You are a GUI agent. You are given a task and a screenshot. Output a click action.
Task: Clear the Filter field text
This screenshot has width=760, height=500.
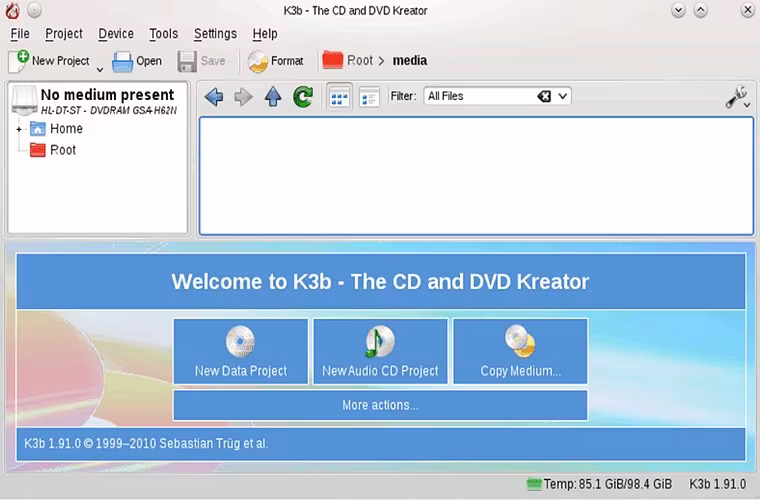(544, 96)
